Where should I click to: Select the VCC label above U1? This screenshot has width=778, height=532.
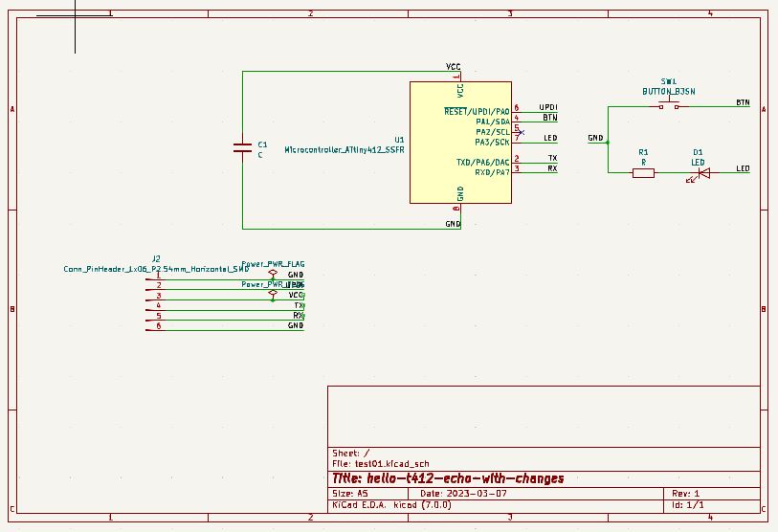click(x=453, y=67)
